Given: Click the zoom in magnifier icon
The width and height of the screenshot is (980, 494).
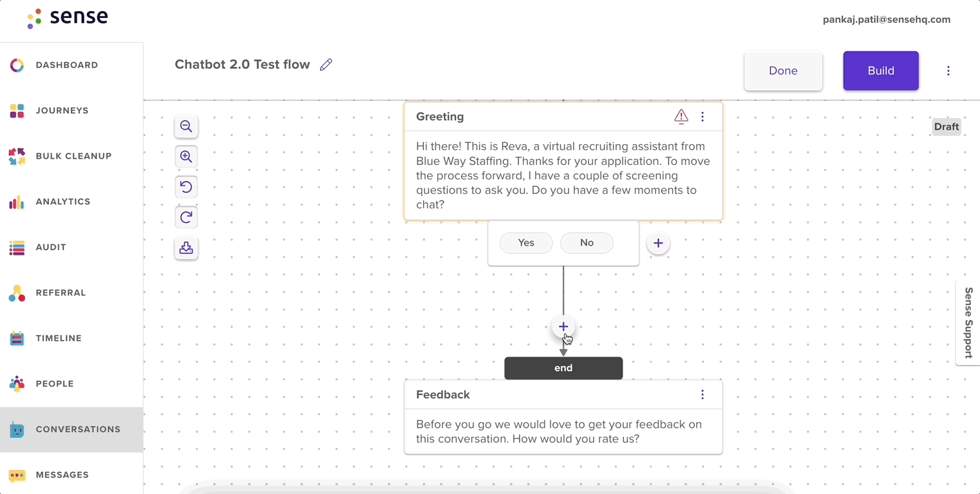Looking at the screenshot, I should [x=186, y=157].
